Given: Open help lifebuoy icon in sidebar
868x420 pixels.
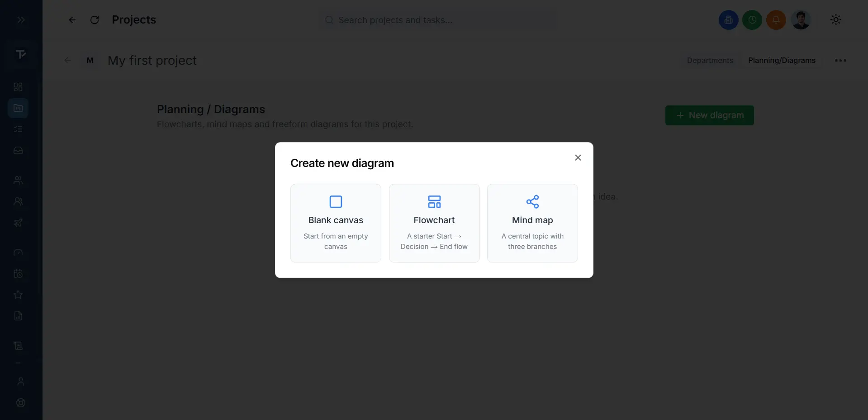Looking at the screenshot, I should [x=21, y=403].
